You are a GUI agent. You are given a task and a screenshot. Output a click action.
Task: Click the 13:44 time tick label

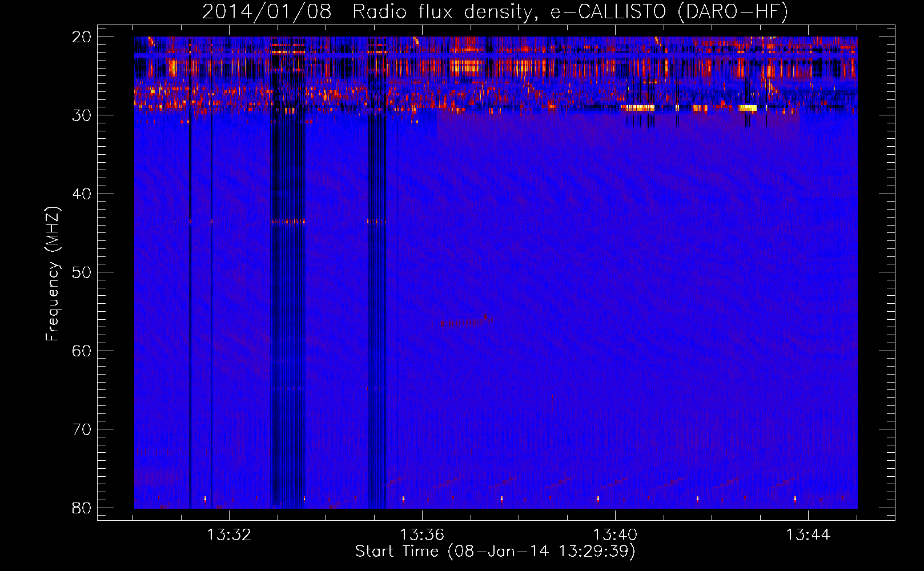click(x=808, y=535)
